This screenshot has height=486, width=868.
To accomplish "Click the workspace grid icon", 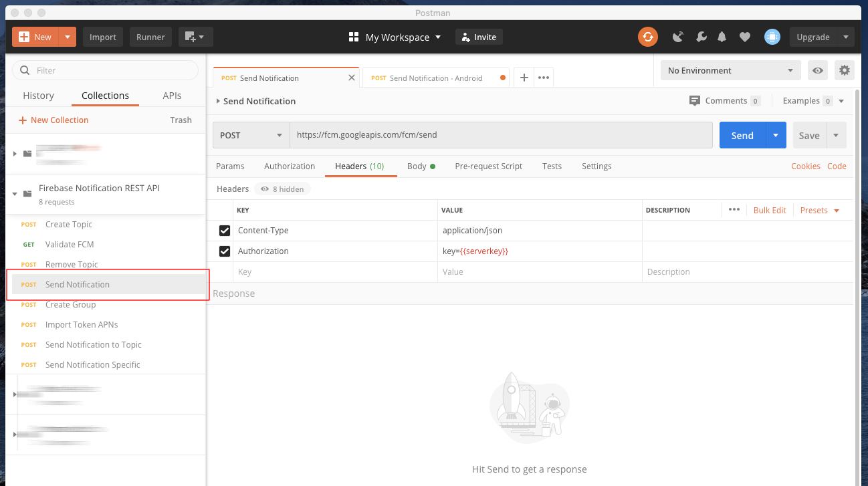I will tap(354, 37).
